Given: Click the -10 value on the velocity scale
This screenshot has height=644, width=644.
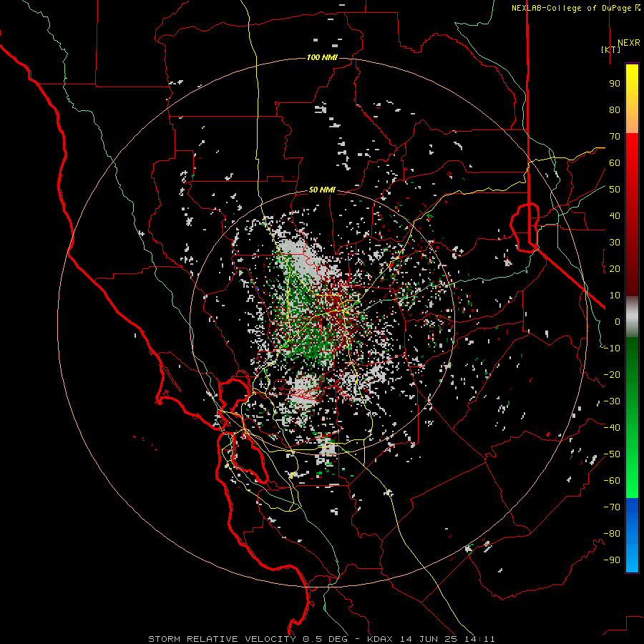Looking at the screenshot, I should [612, 348].
